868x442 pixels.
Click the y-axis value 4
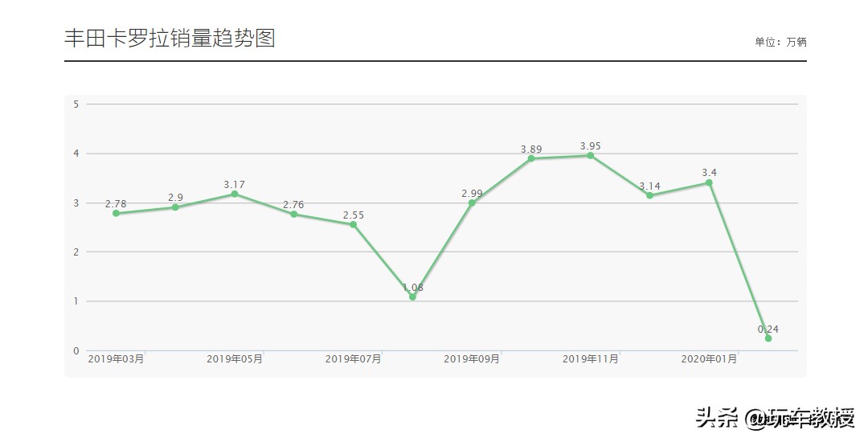pos(76,153)
